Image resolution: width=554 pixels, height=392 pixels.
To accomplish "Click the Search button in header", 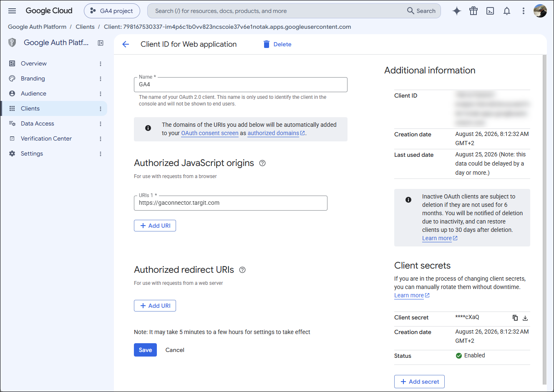I will click(421, 11).
